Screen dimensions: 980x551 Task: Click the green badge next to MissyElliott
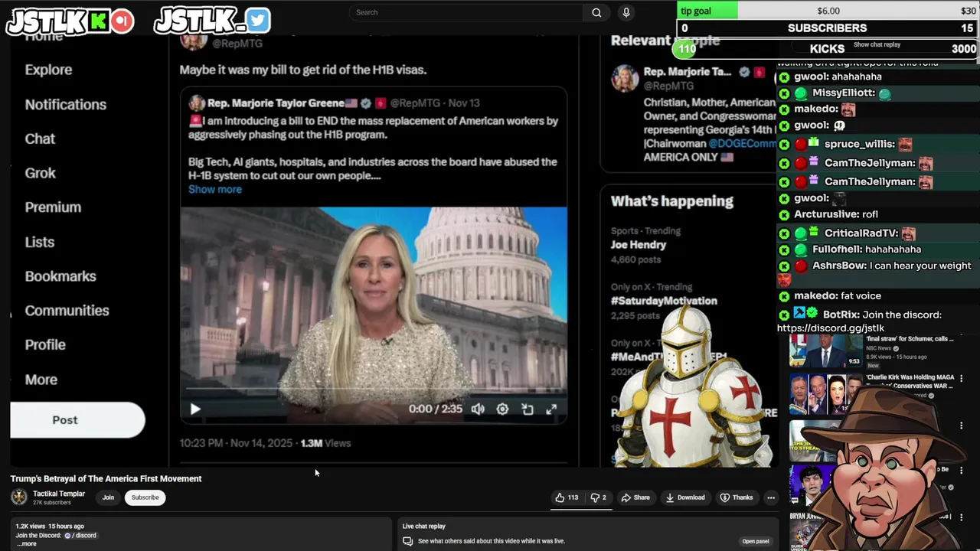tap(801, 93)
